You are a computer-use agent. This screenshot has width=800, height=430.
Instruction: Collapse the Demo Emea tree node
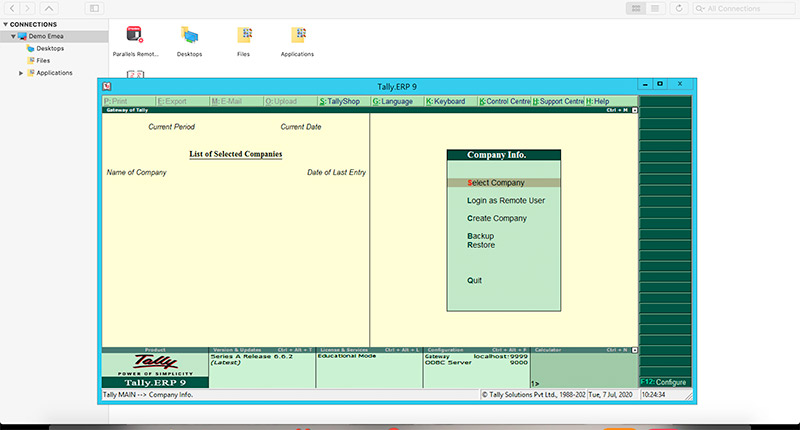pos(13,36)
